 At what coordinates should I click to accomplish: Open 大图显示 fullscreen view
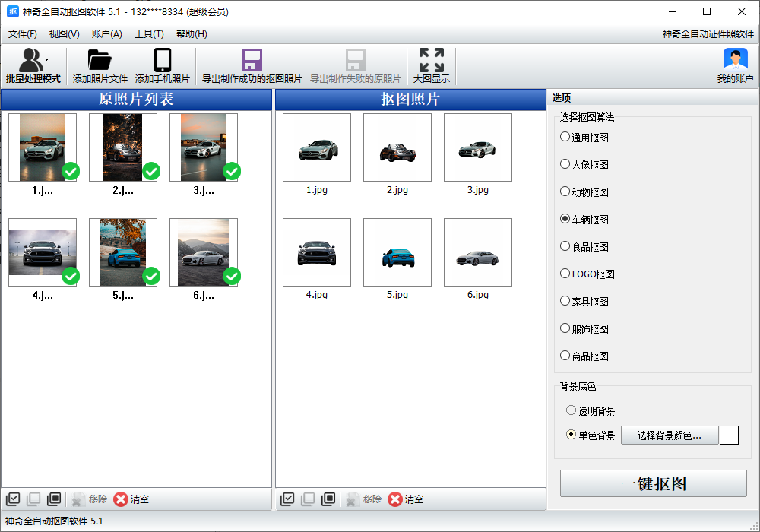tap(431, 61)
